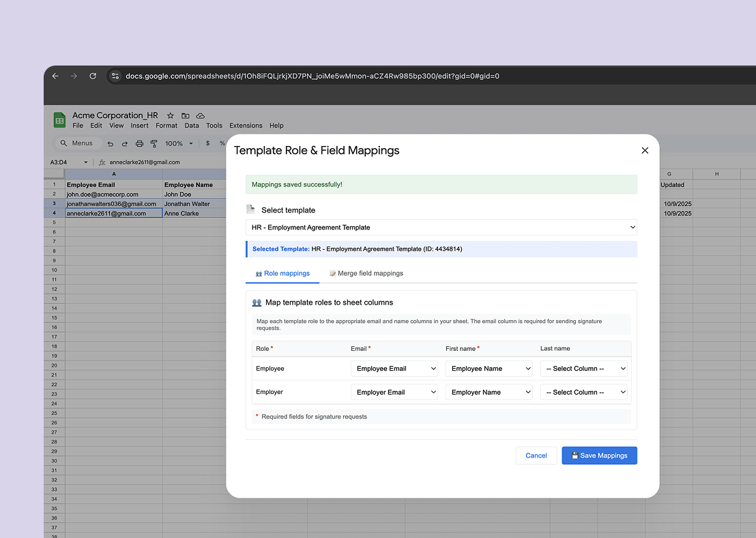Expand the Employer Name column dropdown
This screenshot has width=756, height=538.
click(489, 393)
